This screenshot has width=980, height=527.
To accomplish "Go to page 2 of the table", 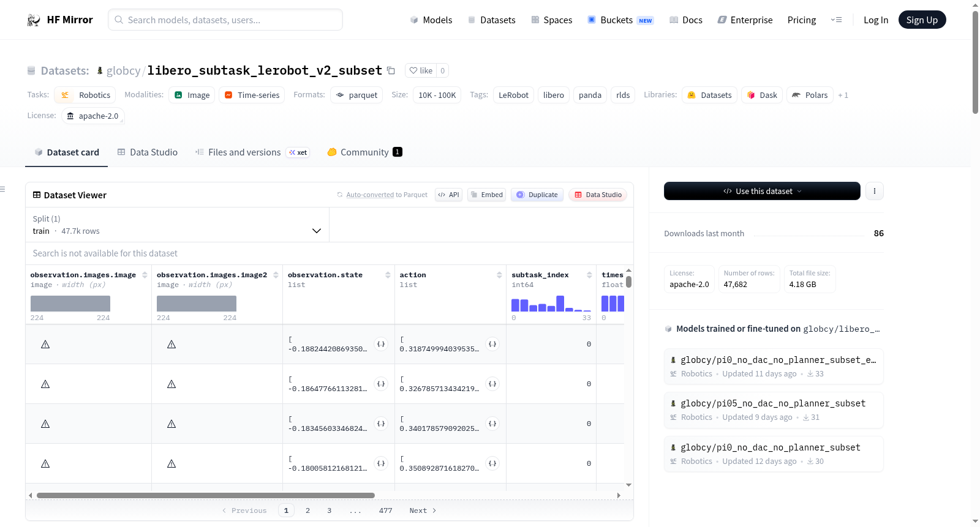I will pos(307,510).
